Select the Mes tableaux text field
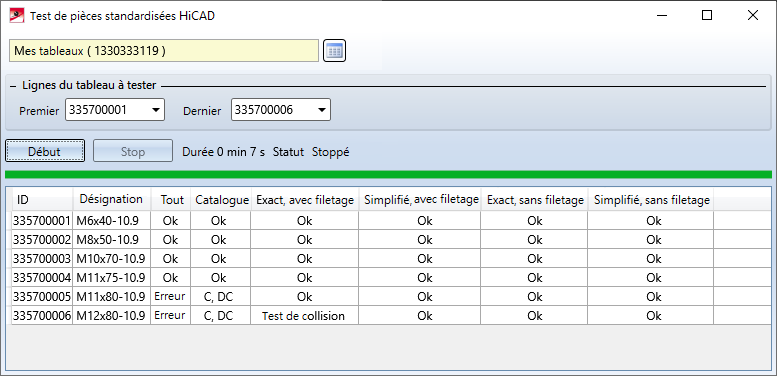This screenshot has height=376, width=777. 164,51
